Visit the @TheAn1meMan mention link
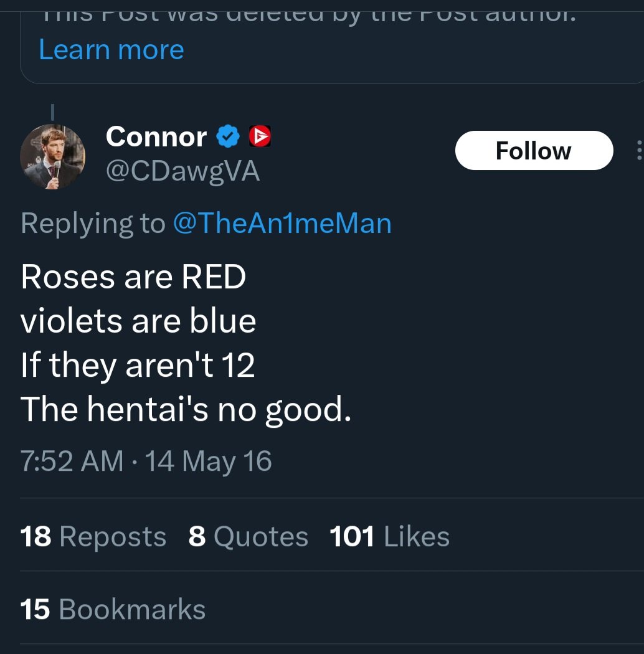This screenshot has height=654, width=644. tap(282, 223)
